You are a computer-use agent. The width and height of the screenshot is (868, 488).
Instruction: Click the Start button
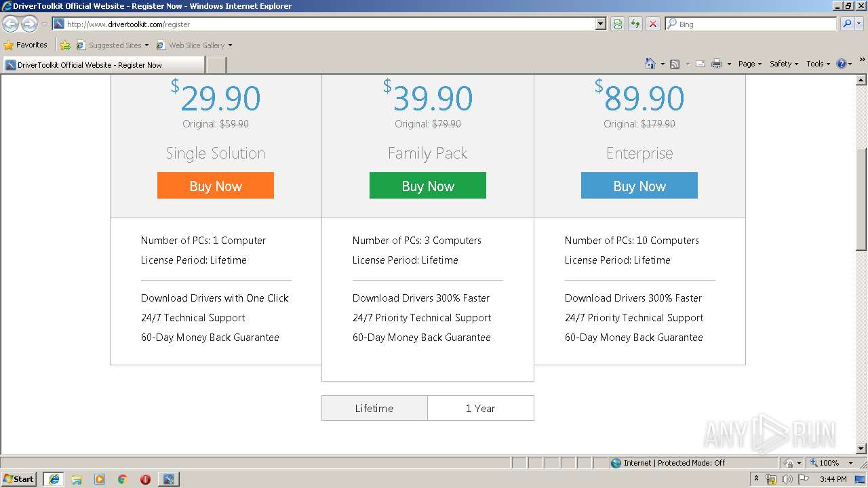19,479
